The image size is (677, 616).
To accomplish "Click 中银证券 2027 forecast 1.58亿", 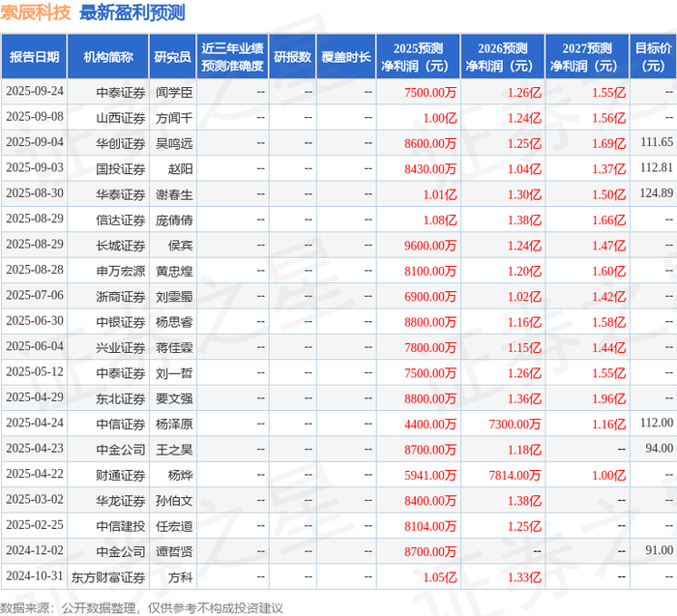I will pos(608,322).
